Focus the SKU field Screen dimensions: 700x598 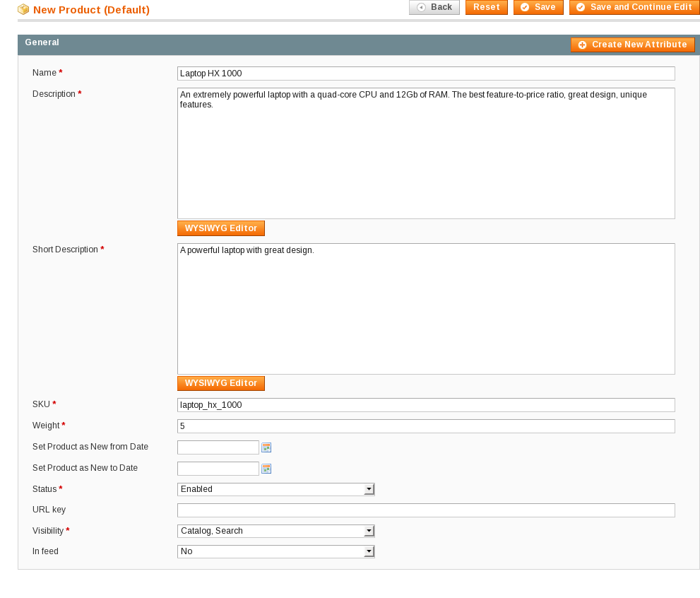tap(426, 405)
